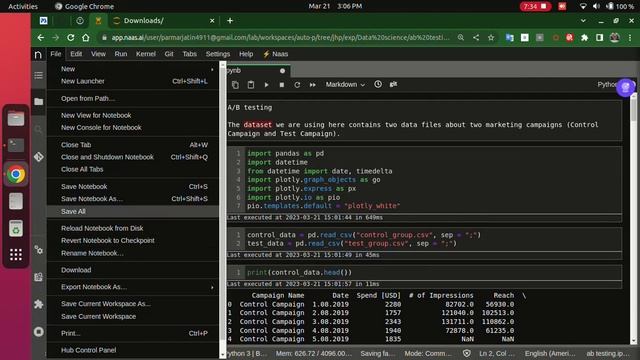This screenshot has width=640, height=360.
Task: Copy selected cells with the copy toolbar icon
Action: pos(236,84)
